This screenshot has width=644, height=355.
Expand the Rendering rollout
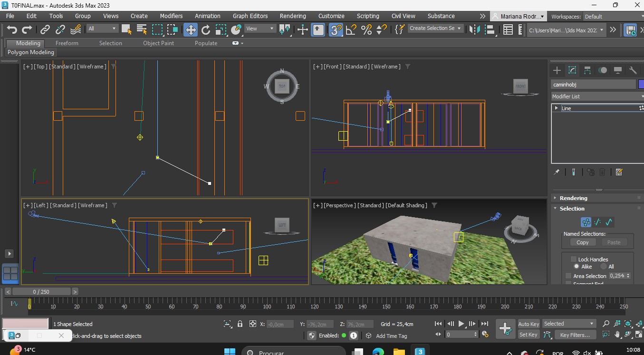coord(573,198)
